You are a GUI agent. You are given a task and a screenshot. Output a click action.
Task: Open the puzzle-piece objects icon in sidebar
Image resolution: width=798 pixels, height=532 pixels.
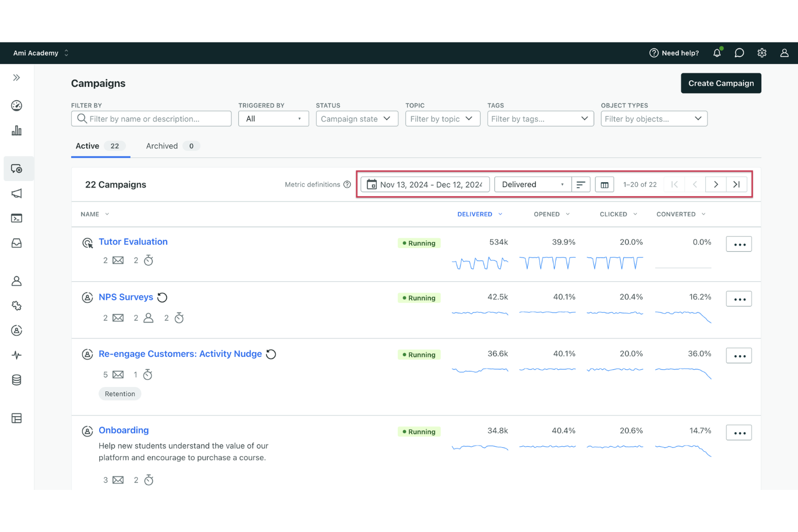tap(17, 306)
